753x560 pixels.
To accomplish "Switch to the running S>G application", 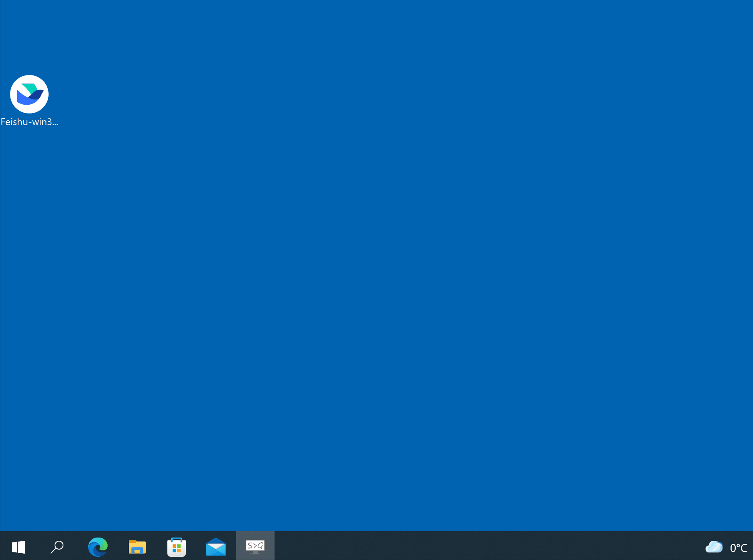I will click(x=255, y=546).
